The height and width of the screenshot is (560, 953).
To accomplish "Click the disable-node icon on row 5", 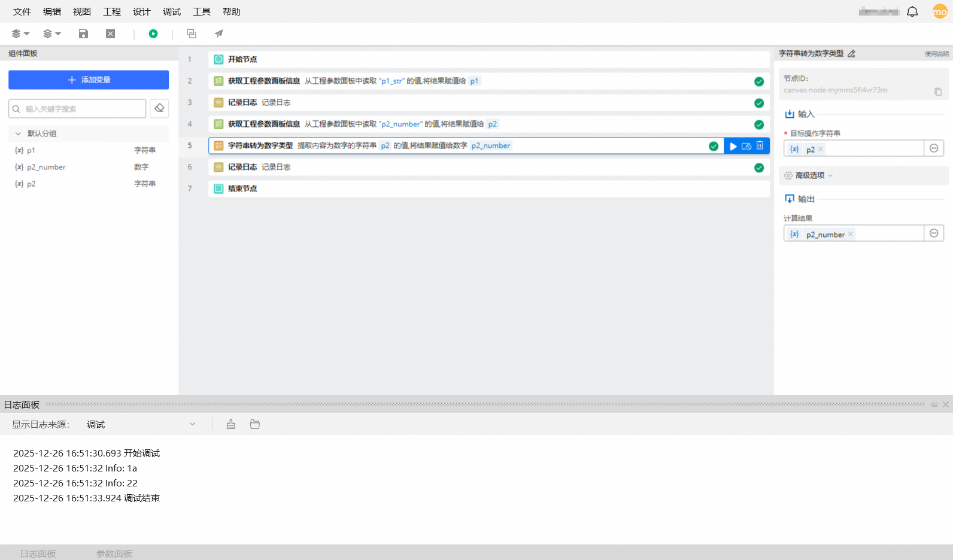I will (746, 146).
